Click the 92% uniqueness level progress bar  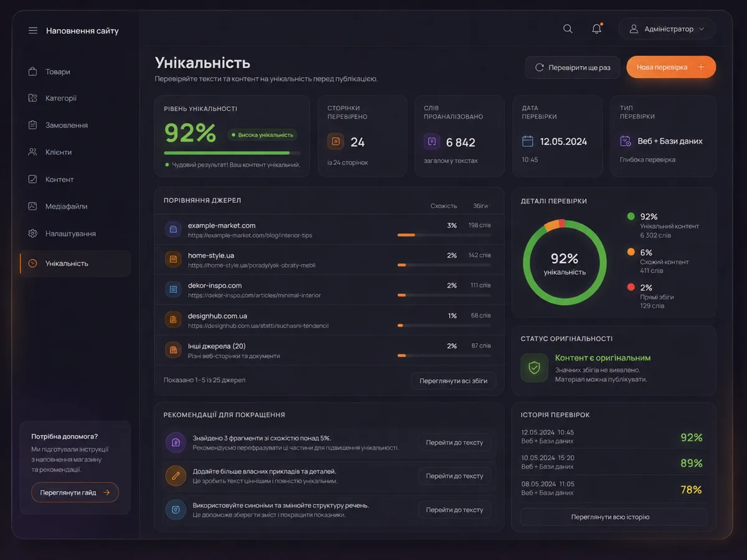click(x=232, y=152)
